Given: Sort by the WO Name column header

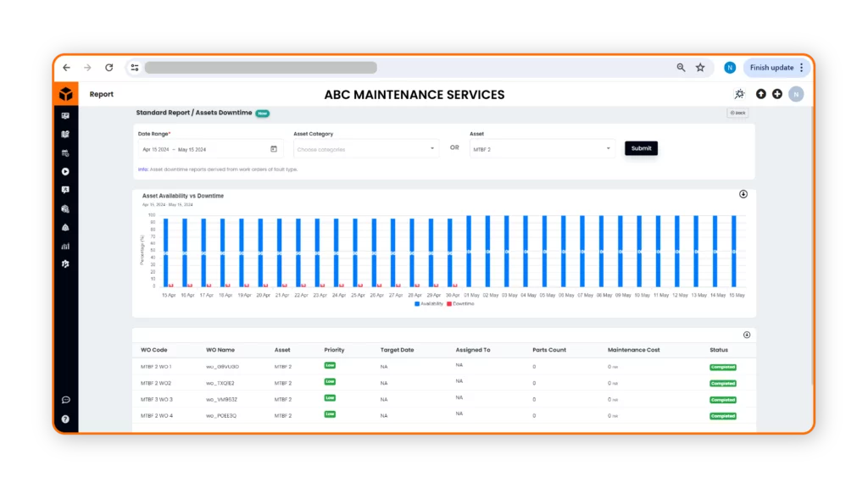Looking at the screenshot, I should click(x=220, y=350).
